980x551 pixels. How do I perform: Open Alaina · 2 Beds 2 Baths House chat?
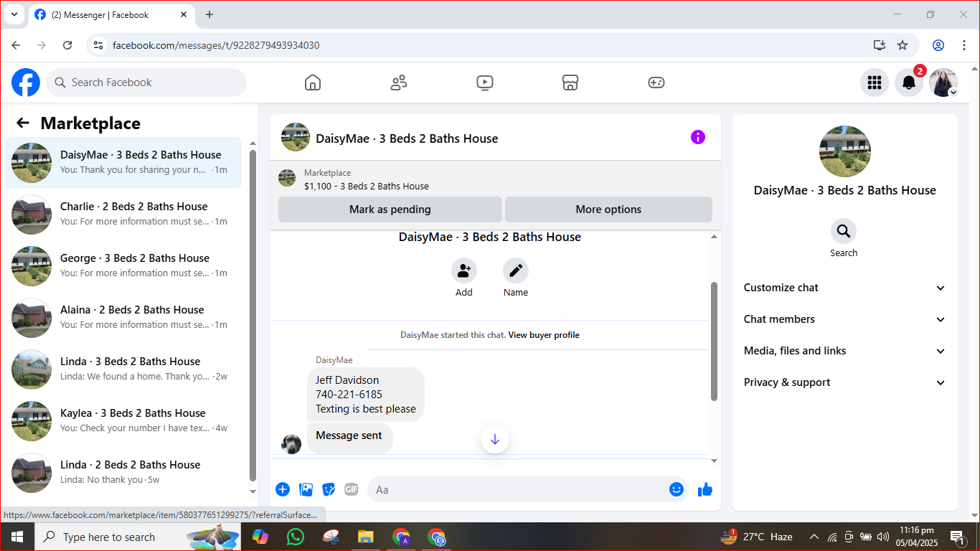[124, 318]
